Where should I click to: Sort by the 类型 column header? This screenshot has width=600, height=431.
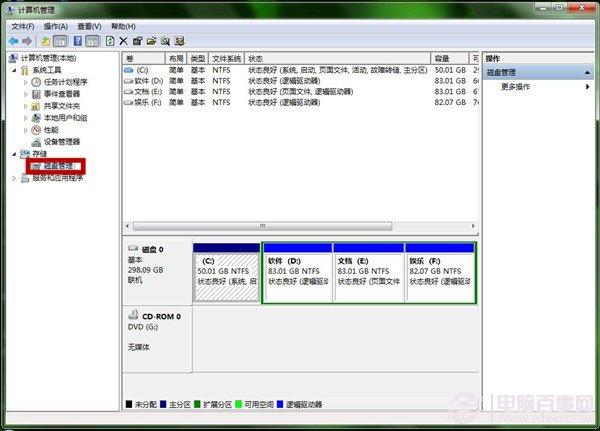point(198,59)
